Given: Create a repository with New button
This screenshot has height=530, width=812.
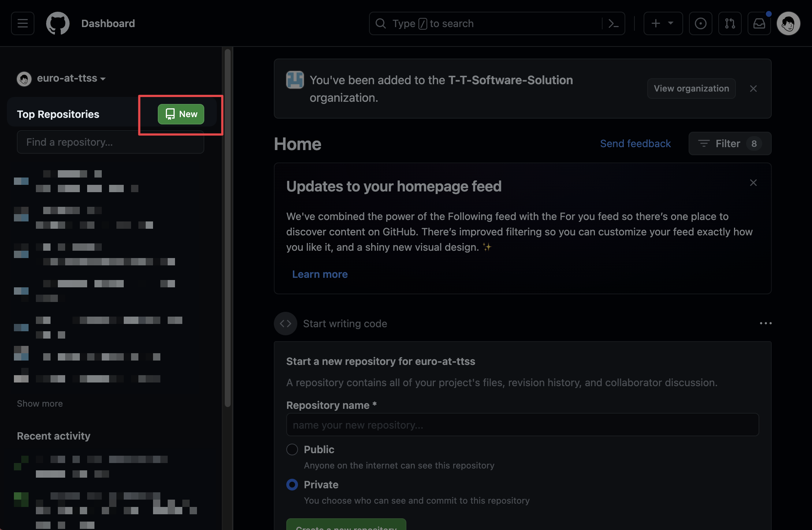Looking at the screenshot, I should 181,114.
